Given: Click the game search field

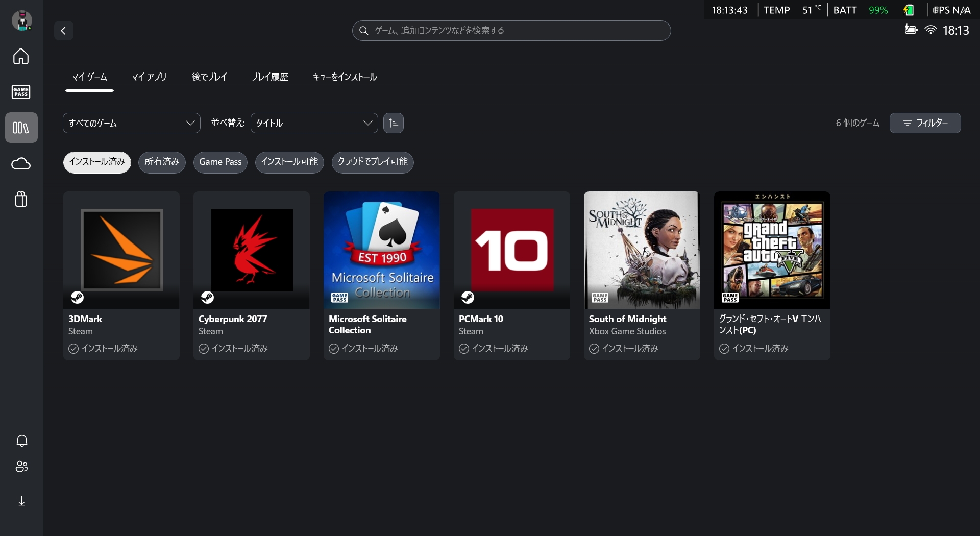Looking at the screenshot, I should coord(511,31).
